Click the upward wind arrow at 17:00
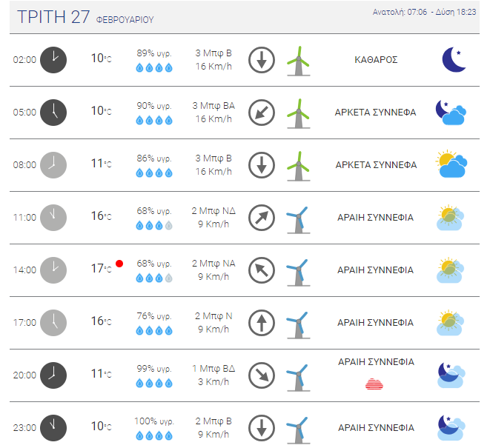Screen dimensions: 490x448 pyautogui.click(x=262, y=323)
